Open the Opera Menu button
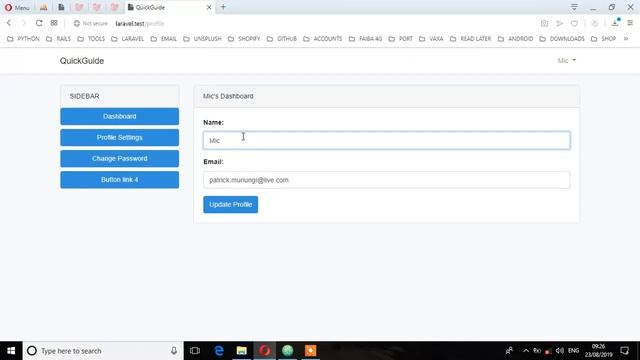This screenshot has height=360, width=640. [17, 7]
